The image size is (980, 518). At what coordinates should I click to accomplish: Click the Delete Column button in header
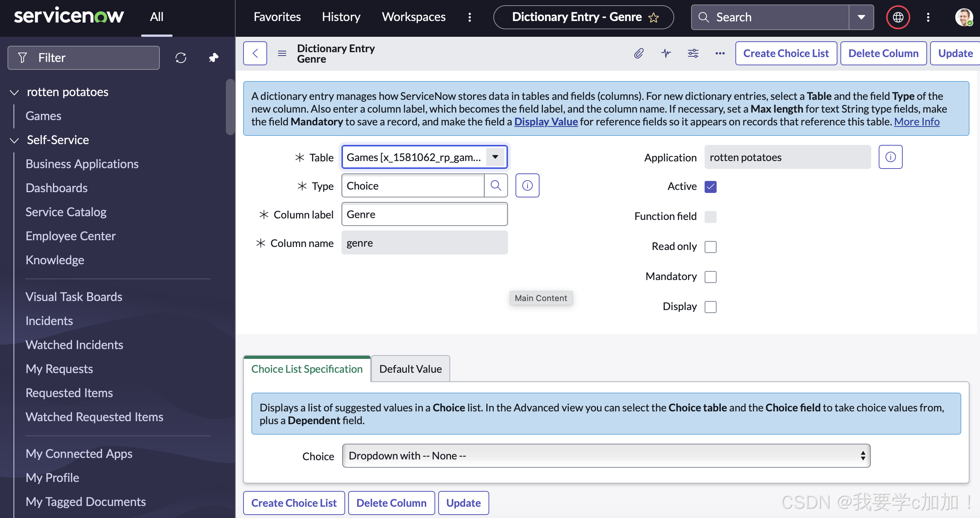click(883, 53)
